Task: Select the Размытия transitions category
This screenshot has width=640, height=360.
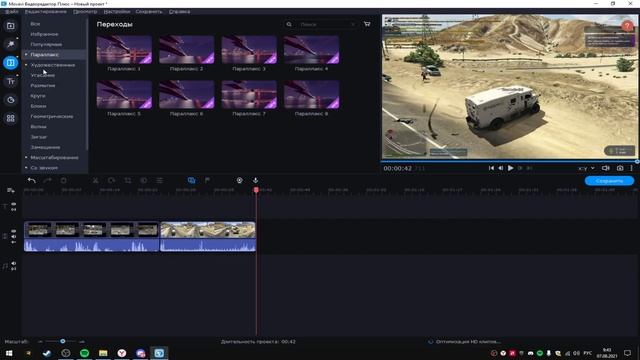Action: point(43,85)
